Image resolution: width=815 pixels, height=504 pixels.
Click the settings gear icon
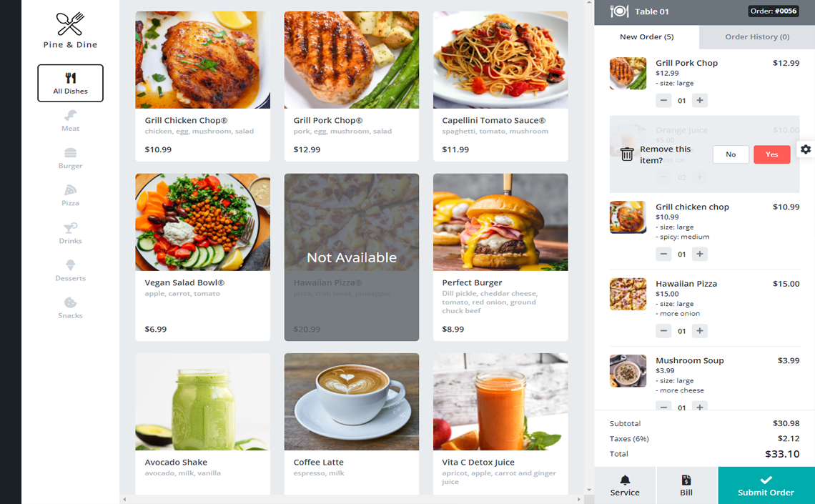[806, 149]
